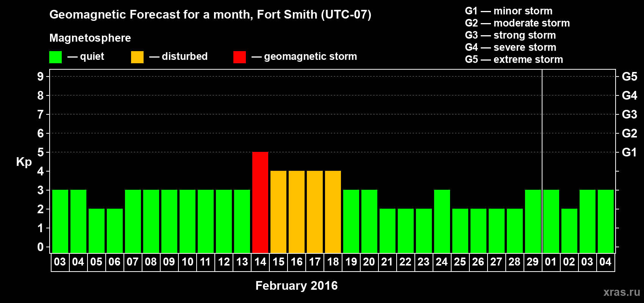Click the short green bar for February 21
The image size is (644, 303).
coord(388,231)
